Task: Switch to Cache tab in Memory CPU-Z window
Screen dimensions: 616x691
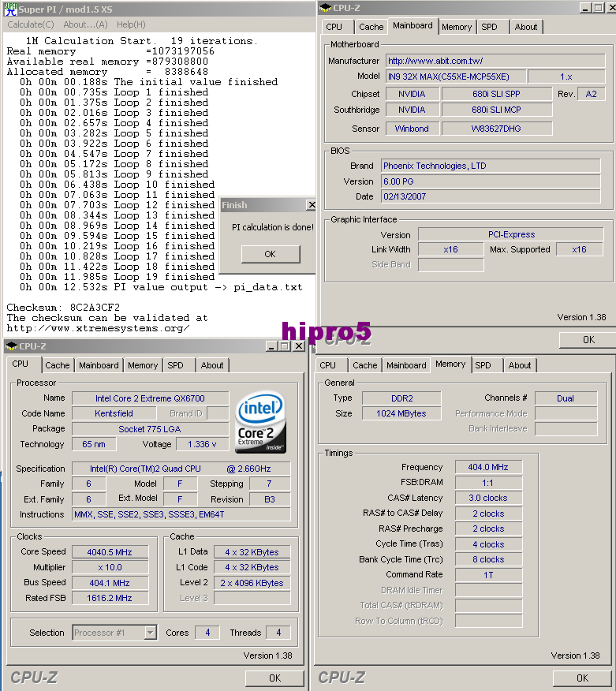Action: [x=365, y=365]
